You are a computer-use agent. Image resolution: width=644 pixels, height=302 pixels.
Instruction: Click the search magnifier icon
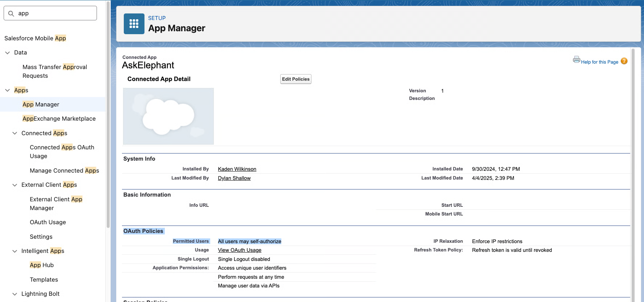11,13
